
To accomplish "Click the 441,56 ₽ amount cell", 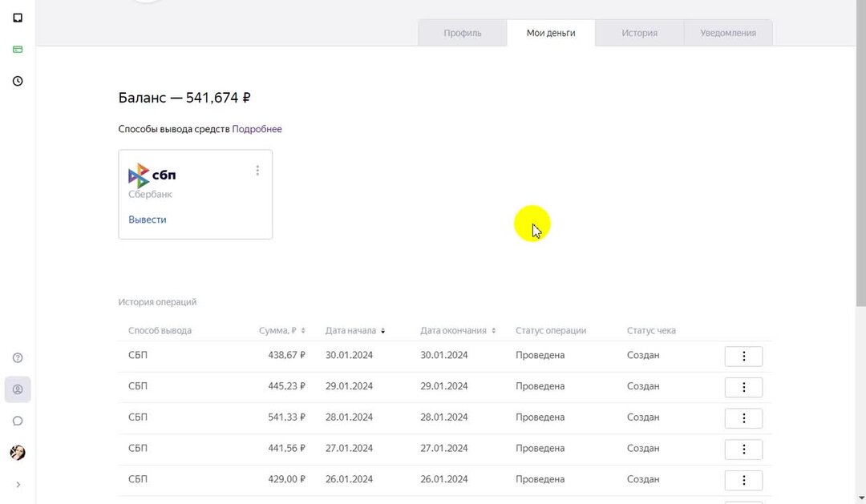I will [286, 448].
